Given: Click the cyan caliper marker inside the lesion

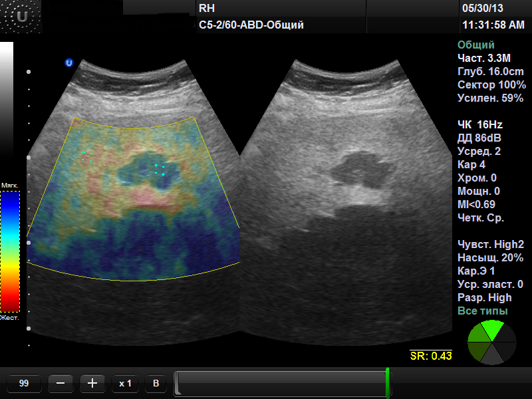Looking at the screenshot, I should click(159, 169).
